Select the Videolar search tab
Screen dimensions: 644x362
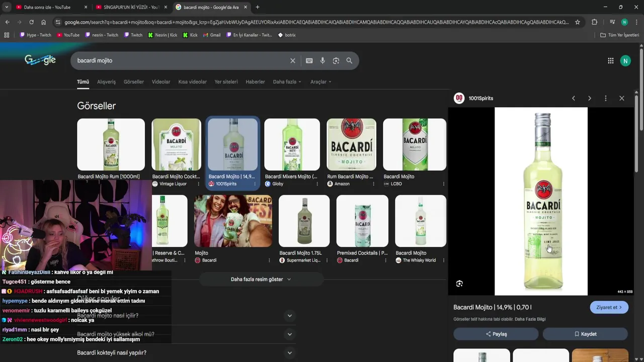pyautogui.click(x=161, y=82)
